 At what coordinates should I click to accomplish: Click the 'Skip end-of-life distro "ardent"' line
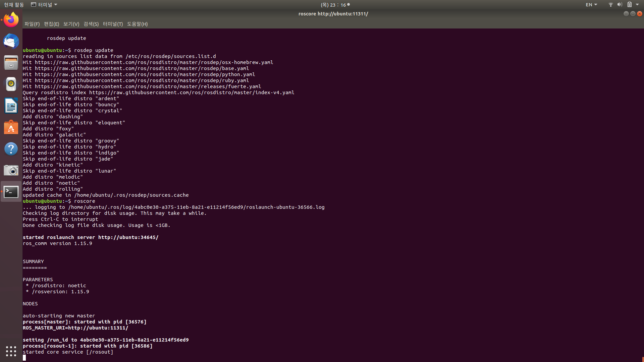point(71,99)
